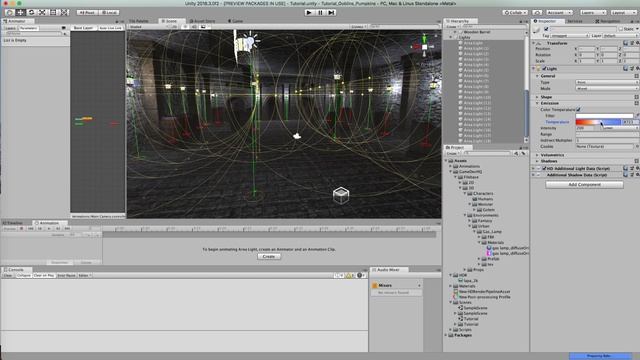Open scene effects image dropdown

click(204, 27)
